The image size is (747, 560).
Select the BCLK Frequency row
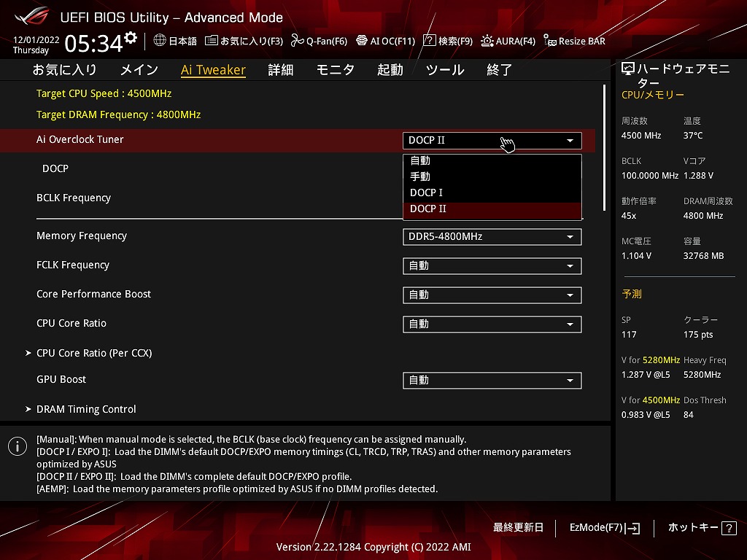pyautogui.click(x=74, y=198)
